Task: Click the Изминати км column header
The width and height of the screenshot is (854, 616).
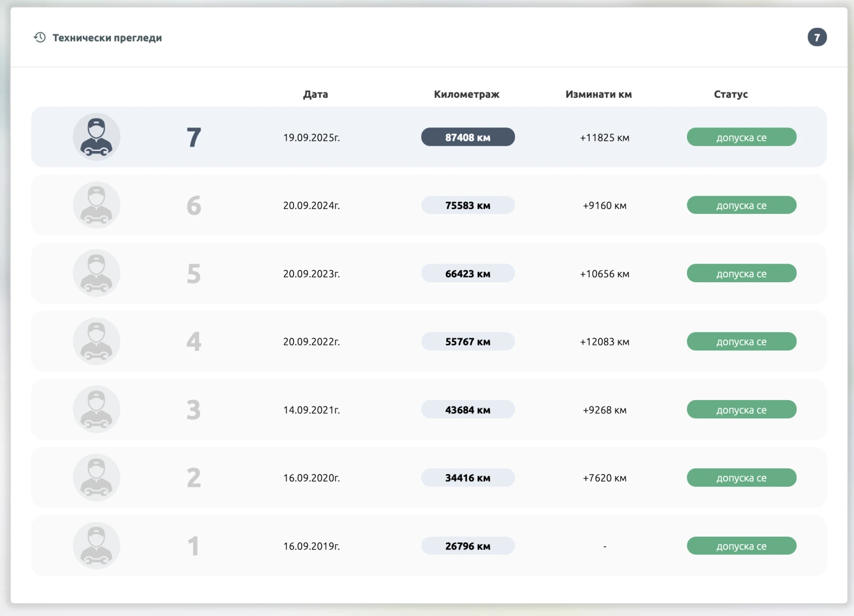Action: pos(598,94)
